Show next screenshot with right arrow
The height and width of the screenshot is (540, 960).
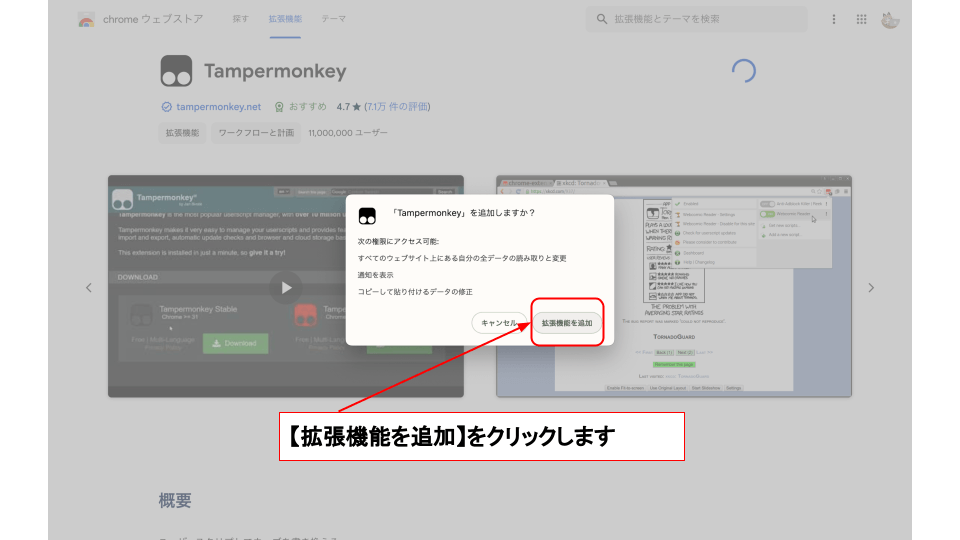coord(870,287)
